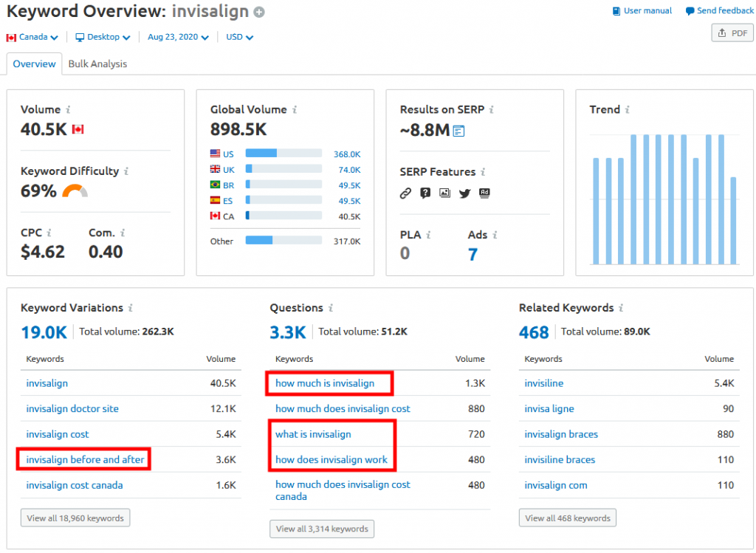
Task: Click the info icon beside Trend
Action: 628,110
